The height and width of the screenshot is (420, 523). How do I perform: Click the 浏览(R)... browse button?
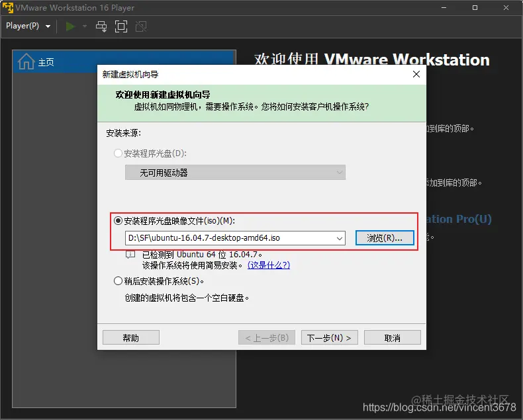coord(385,238)
